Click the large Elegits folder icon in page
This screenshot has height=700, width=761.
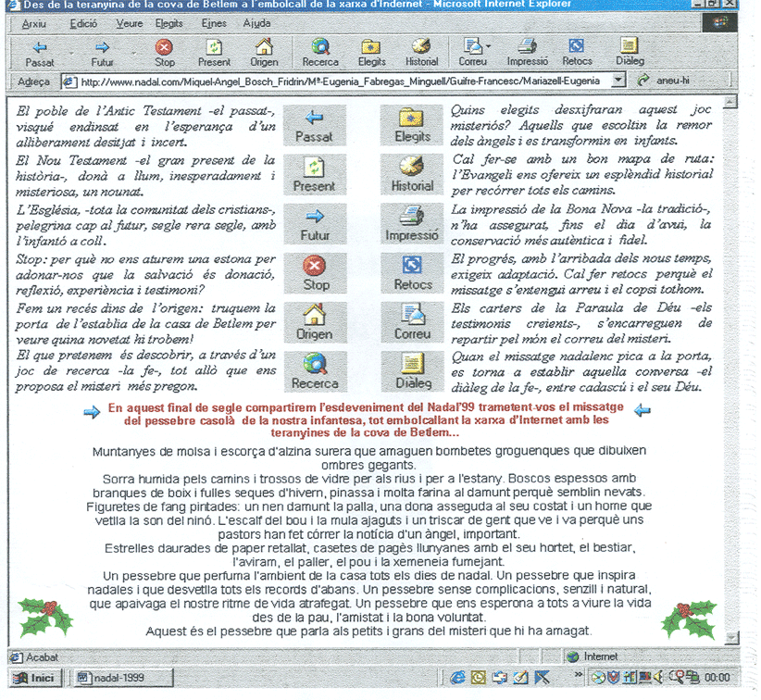[412, 125]
